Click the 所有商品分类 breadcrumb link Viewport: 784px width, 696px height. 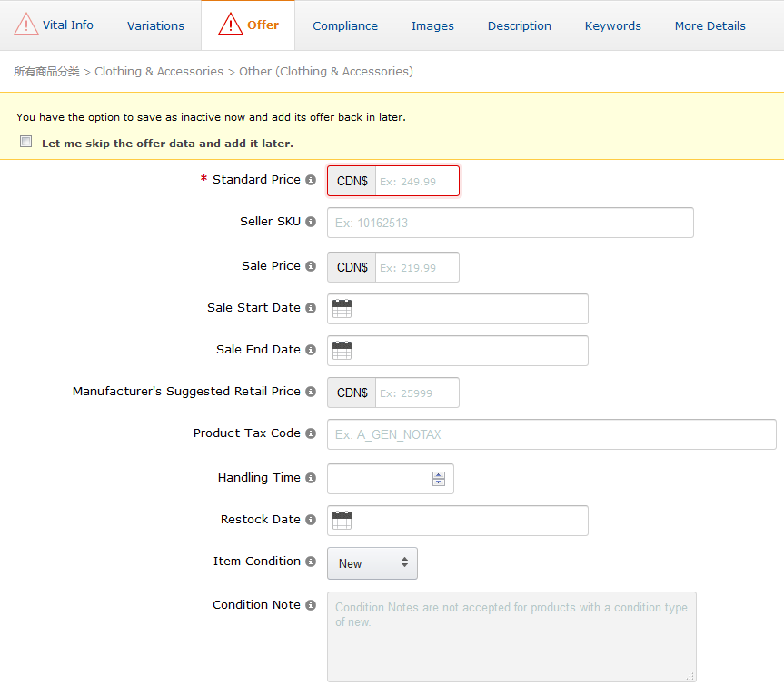point(46,71)
